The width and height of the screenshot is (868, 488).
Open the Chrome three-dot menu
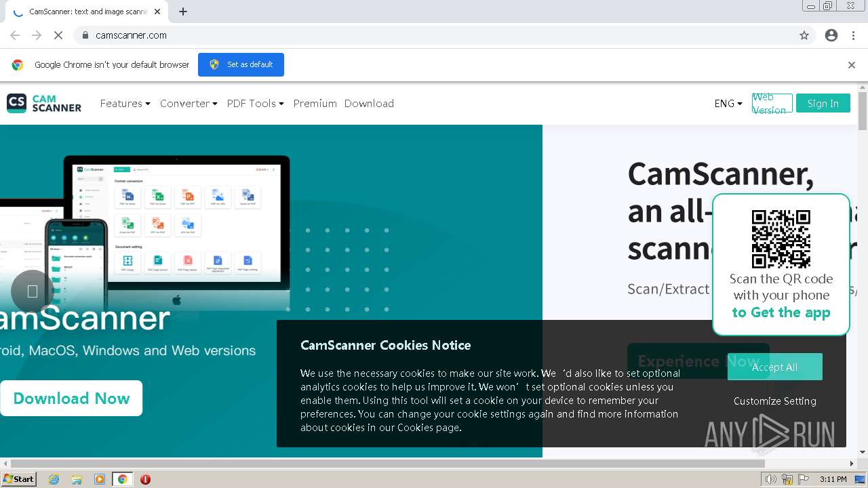(x=854, y=35)
